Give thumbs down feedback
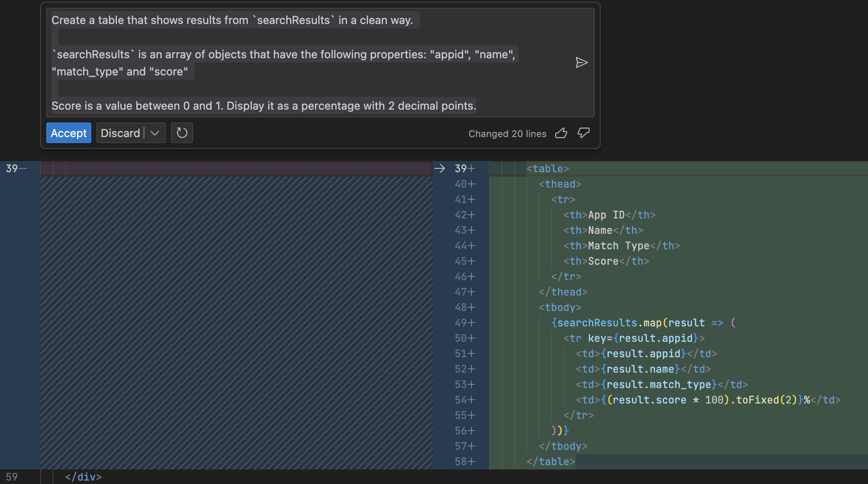 584,133
